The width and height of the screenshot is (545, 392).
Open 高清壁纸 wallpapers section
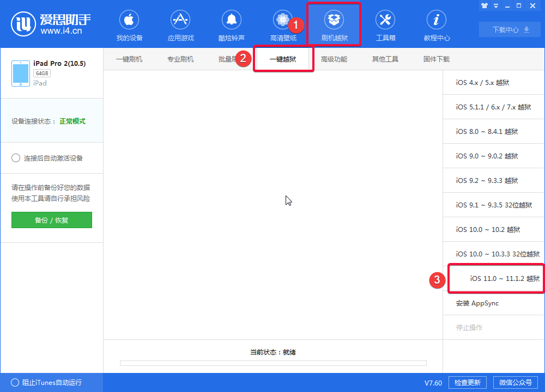[283, 24]
